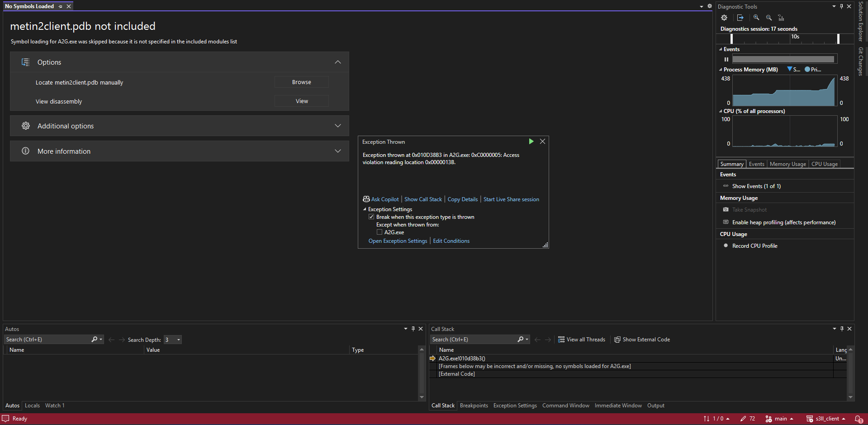
Task: Click the Copy Details link
Action: pos(462,199)
